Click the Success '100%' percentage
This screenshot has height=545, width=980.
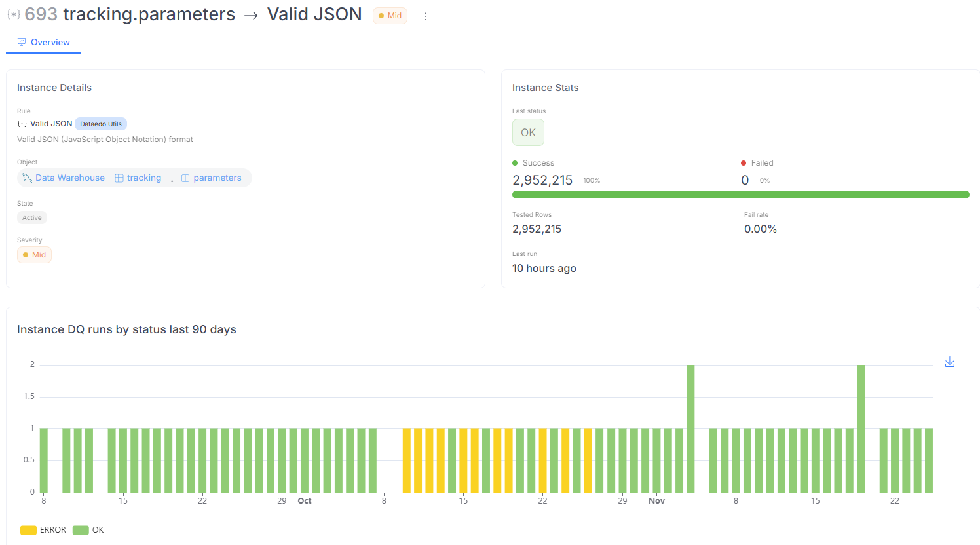click(592, 181)
